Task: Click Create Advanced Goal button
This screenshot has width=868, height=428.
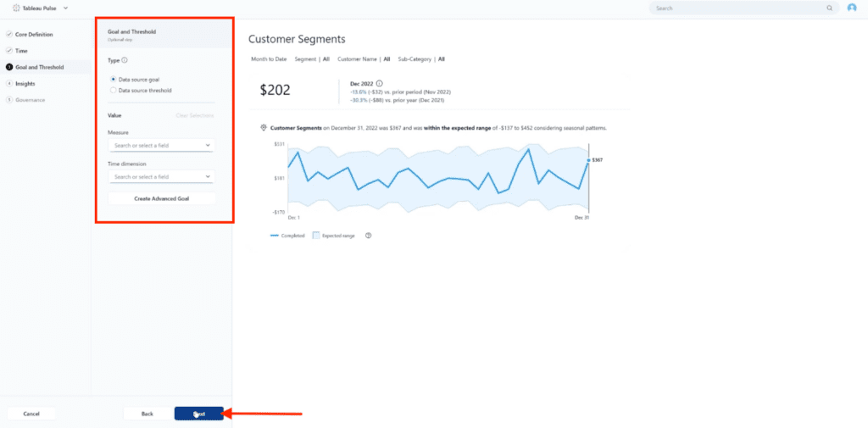Action: pos(162,198)
